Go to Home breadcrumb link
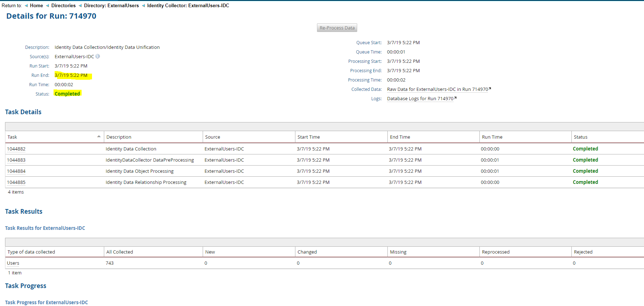This screenshot has width=644, height=306. (x=36, y=6)
